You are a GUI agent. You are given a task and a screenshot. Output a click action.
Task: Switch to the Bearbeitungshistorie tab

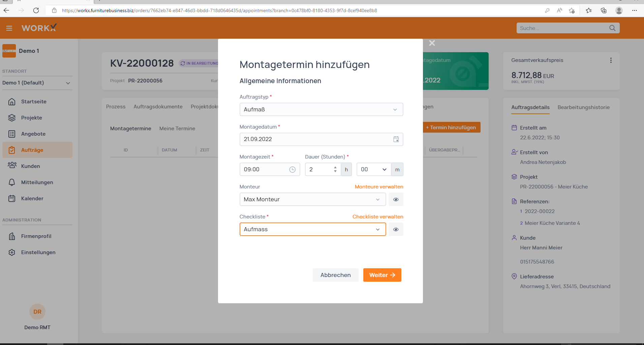583,107
